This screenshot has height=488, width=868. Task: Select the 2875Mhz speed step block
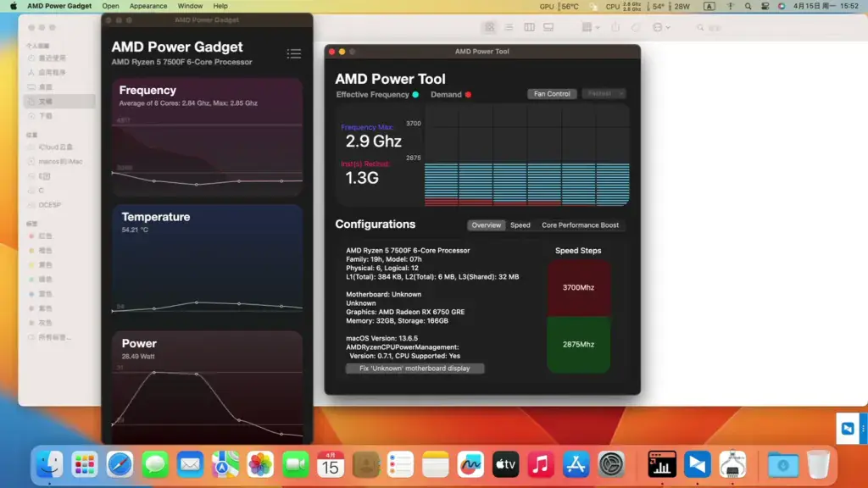click(578, 344)
